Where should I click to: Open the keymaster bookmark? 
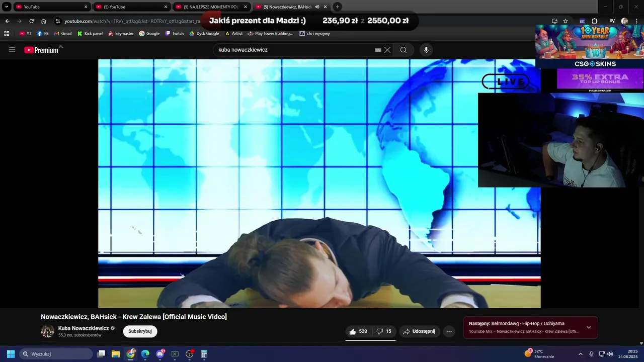pyautogui.click(x=121, y=34)
